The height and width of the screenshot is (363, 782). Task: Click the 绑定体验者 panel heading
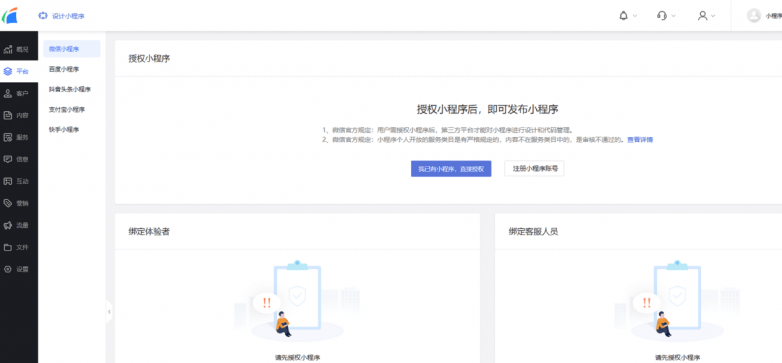149,231
